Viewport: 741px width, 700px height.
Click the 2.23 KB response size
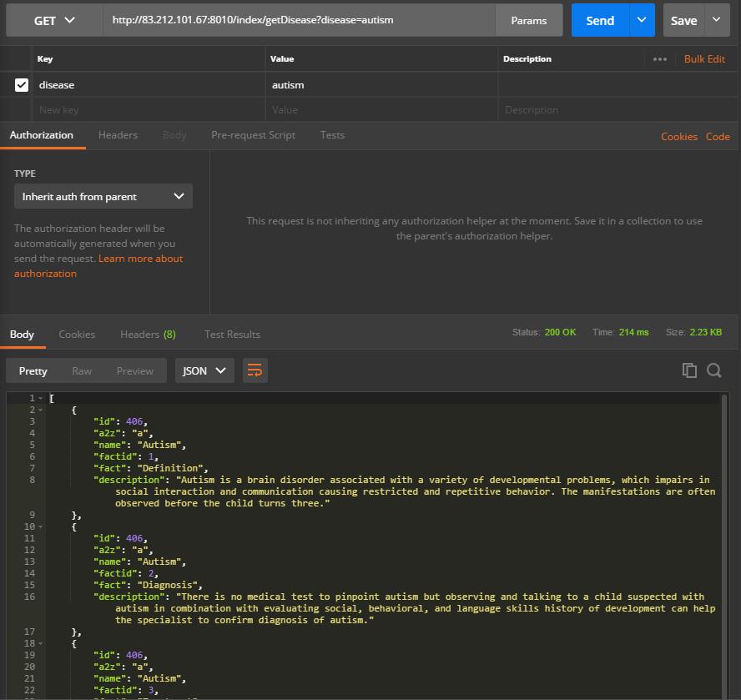coord(706,332)
